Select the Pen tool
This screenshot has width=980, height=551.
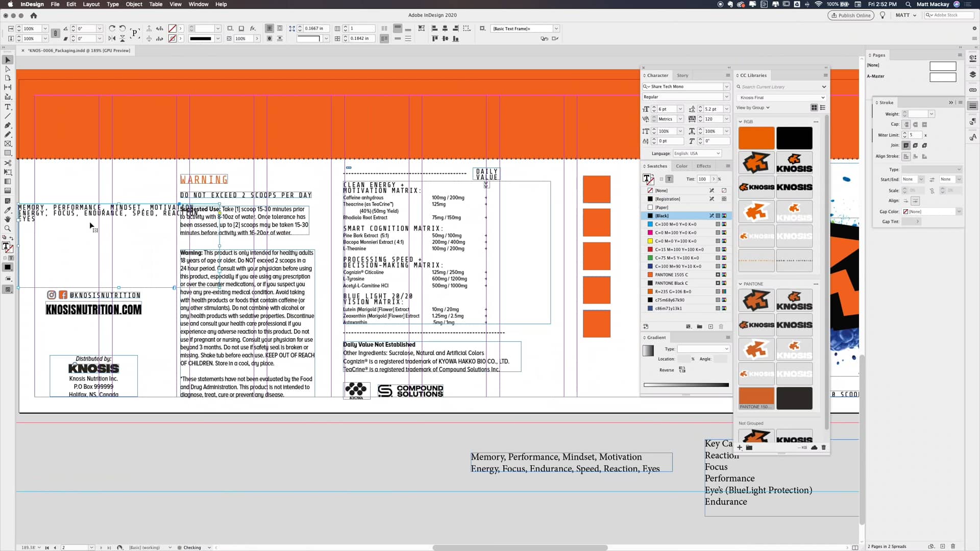8,126
